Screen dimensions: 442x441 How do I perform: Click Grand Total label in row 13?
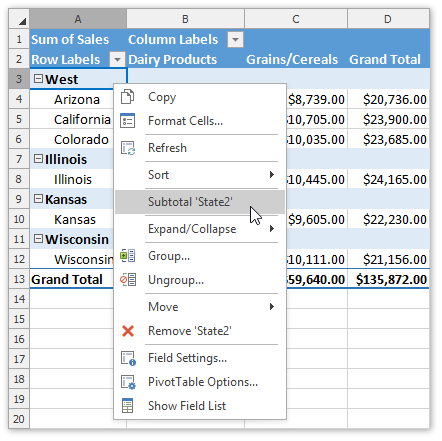(x=72, y=279)
